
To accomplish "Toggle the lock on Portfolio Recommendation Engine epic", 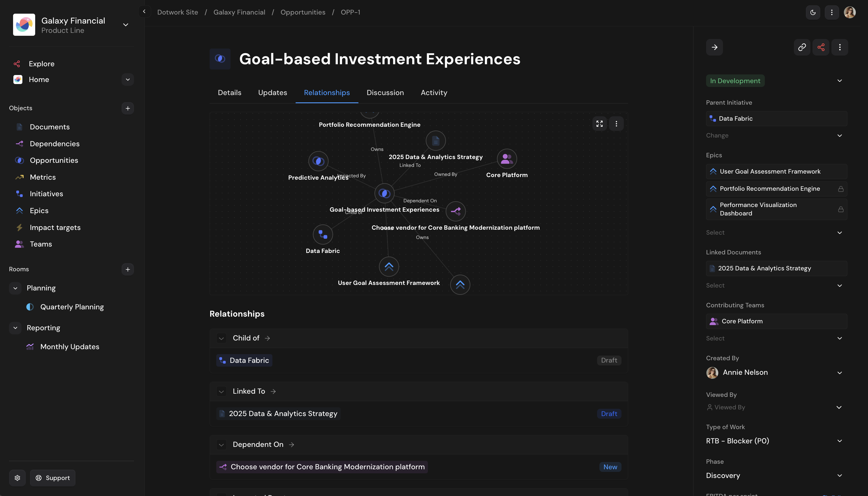I will tap(841, 188).
